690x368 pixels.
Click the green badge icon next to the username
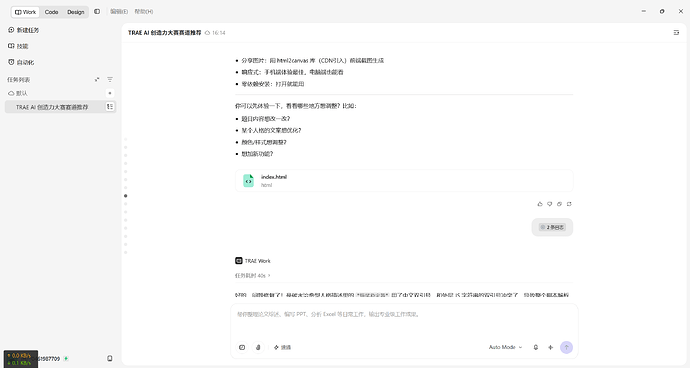pyautogui.click(x=66, y=359)
